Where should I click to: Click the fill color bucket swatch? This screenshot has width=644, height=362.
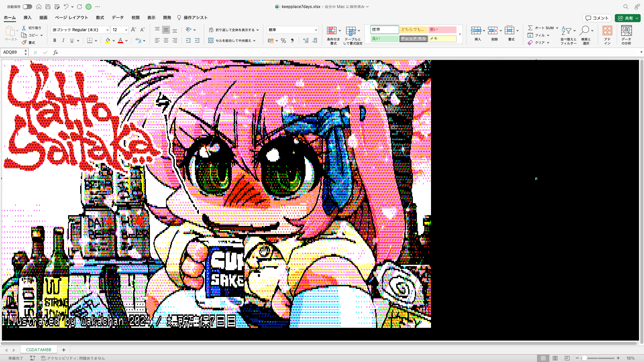point(108,41)
